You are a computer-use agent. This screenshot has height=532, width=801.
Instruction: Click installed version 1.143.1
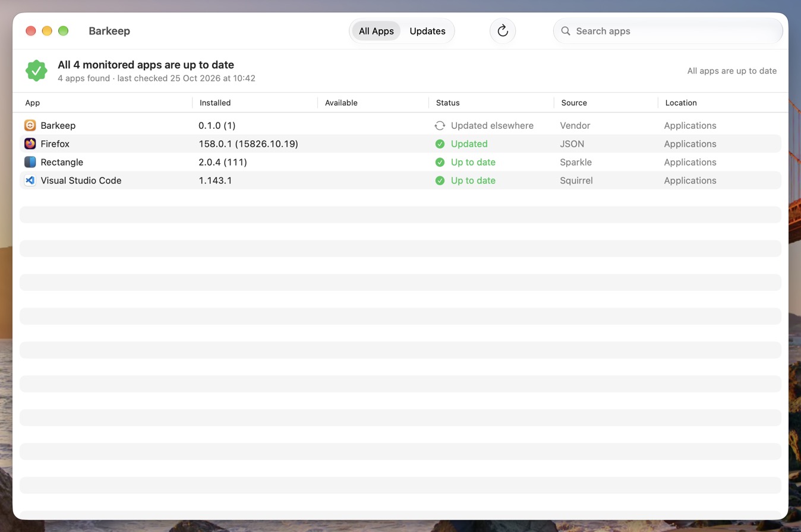tap(215, 180)
